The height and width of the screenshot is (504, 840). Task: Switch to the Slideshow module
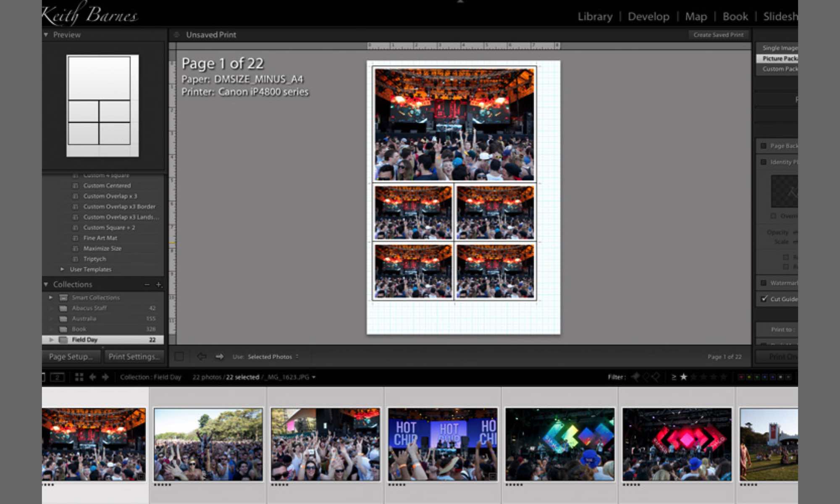click(x=780, y=16)
